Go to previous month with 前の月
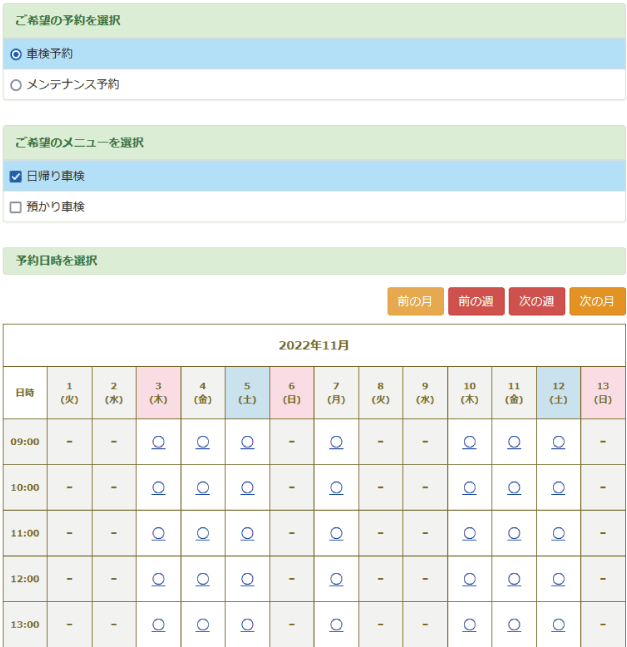 click(415, 301)
